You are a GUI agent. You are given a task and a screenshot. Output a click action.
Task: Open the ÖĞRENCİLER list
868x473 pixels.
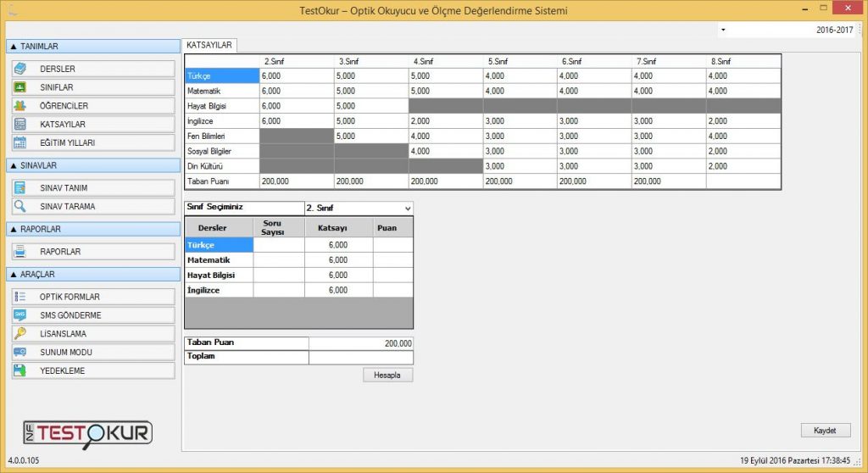[x=93, y=105]
